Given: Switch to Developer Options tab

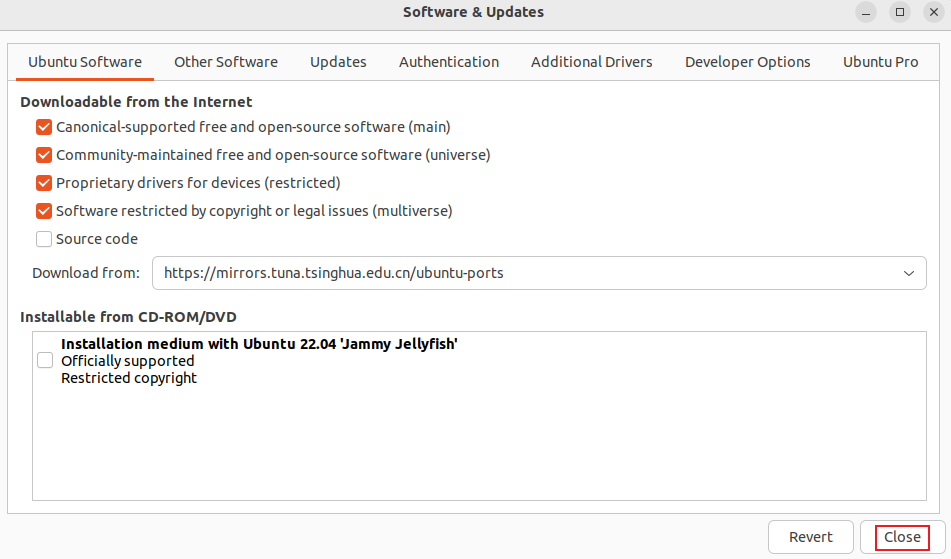Looking at the screenshot, I should pos(747,62).
